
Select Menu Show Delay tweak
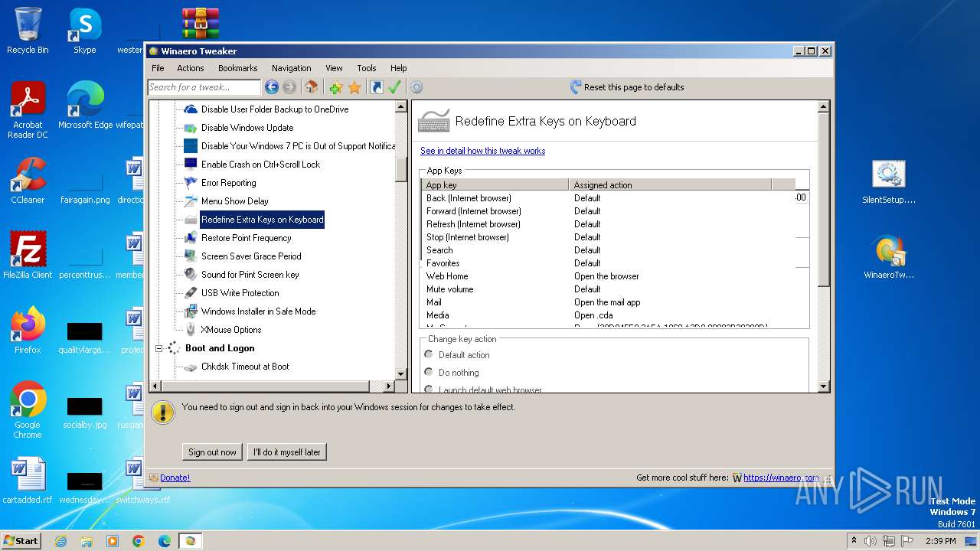tap(234, 201)
